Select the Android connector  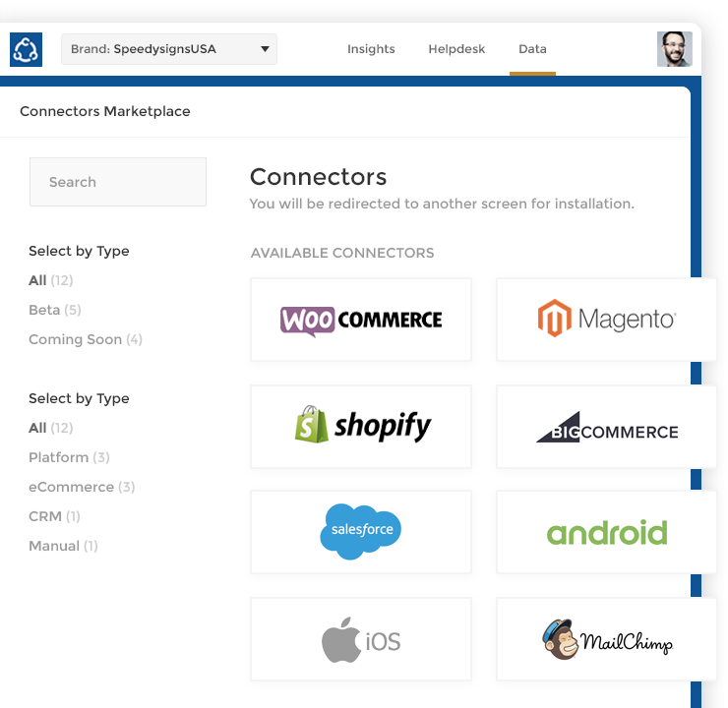pyautogui.click(x=606, y=532)
